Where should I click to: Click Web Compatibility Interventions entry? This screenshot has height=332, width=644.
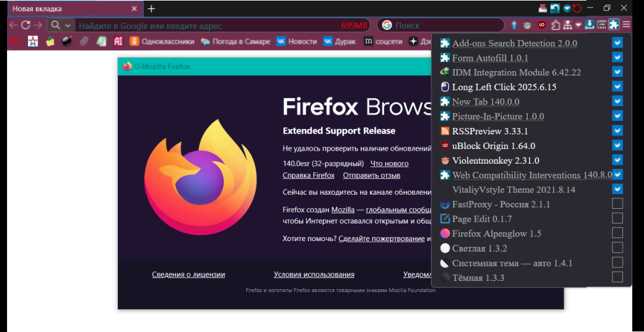pyautogui.click(x=532, y=175)
